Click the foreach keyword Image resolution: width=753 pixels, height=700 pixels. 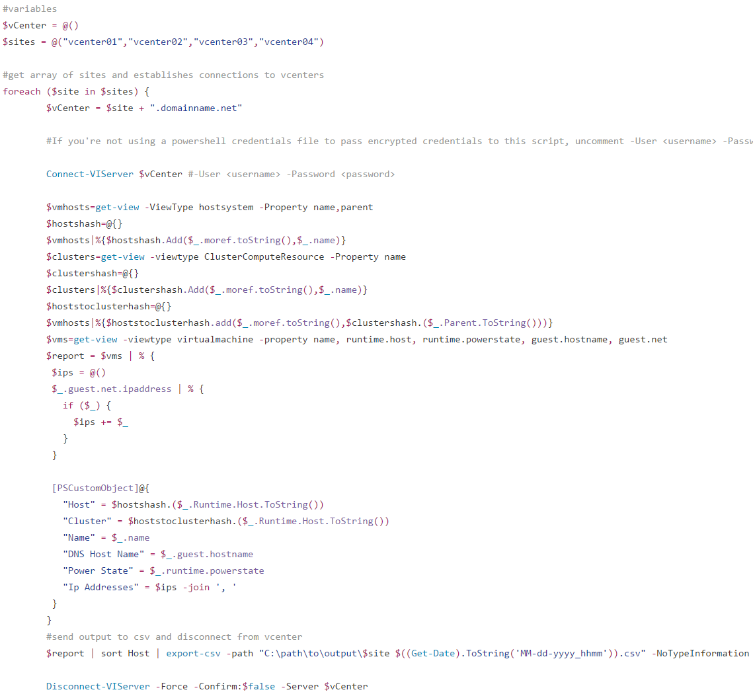click(x=22, y=92)
